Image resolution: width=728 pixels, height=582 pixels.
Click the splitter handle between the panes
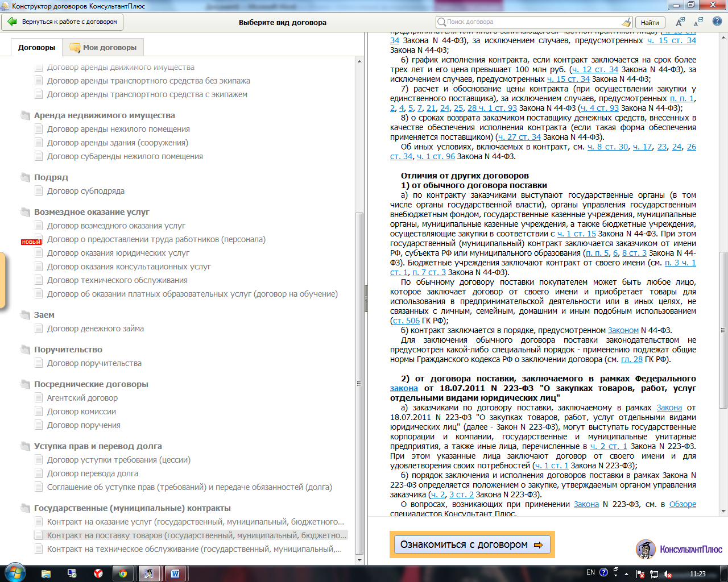[x=365, y=298]
